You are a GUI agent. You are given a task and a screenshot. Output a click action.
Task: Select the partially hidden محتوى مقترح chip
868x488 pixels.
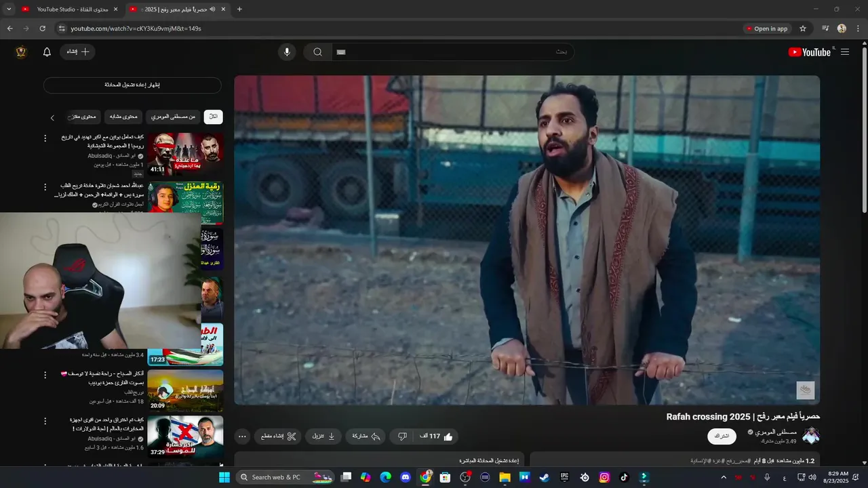(x=83, y=117)
